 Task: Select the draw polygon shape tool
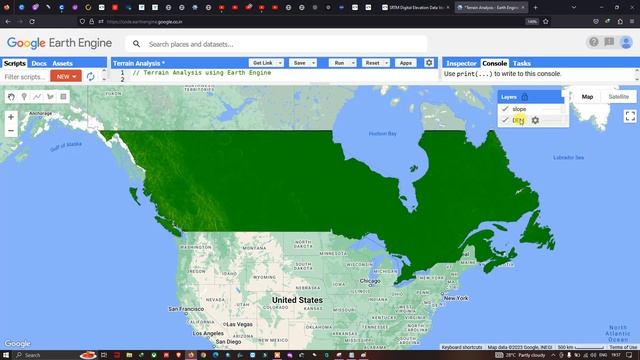50,97
